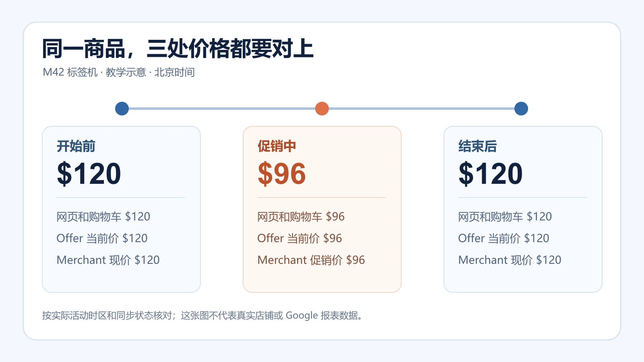Click Offer 当前价 $120 in 结束后 card
The width and height of the screenshot is (644, 362).
(504, 239)
